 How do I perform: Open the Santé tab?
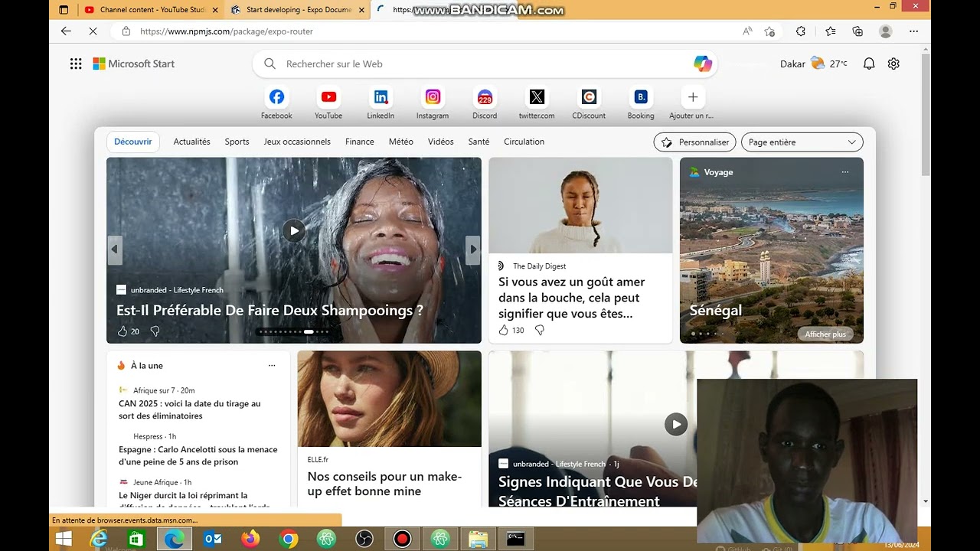pos(479,142)
